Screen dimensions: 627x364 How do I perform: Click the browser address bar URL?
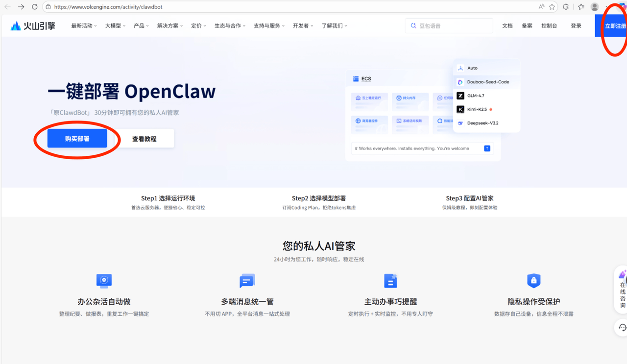tap(108, 7)
